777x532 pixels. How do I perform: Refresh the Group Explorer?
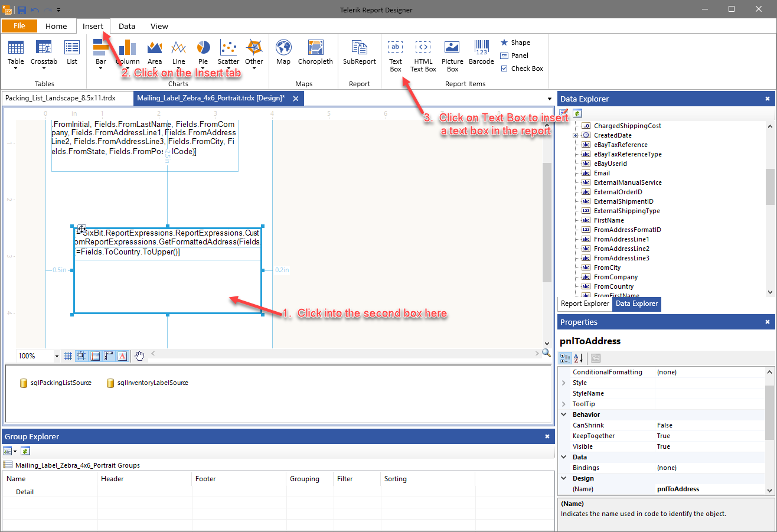[25, 451]
